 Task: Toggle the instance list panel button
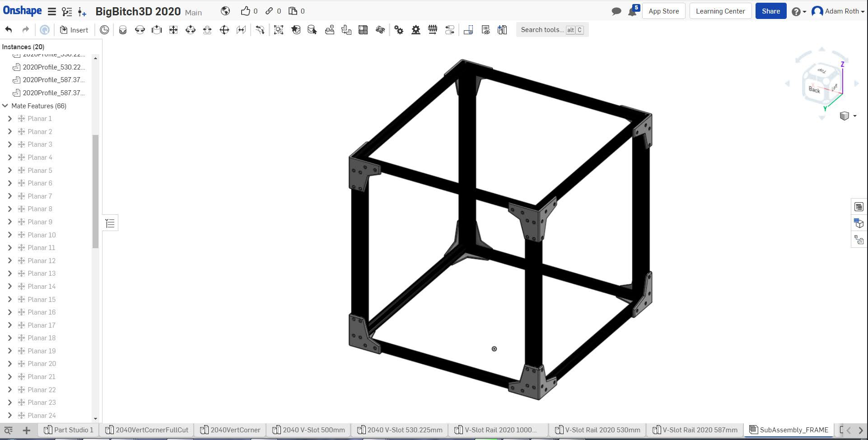(x=110, y=223)
